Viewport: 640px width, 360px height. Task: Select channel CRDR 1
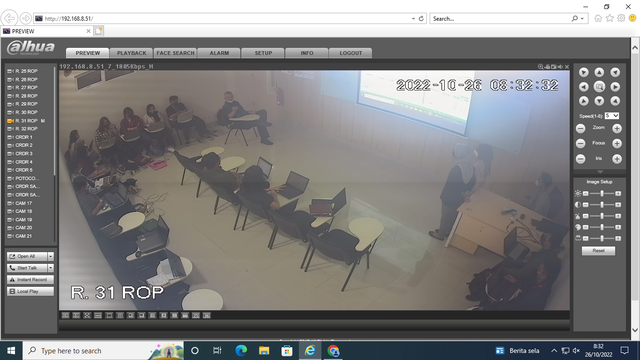tap(24, 137)
